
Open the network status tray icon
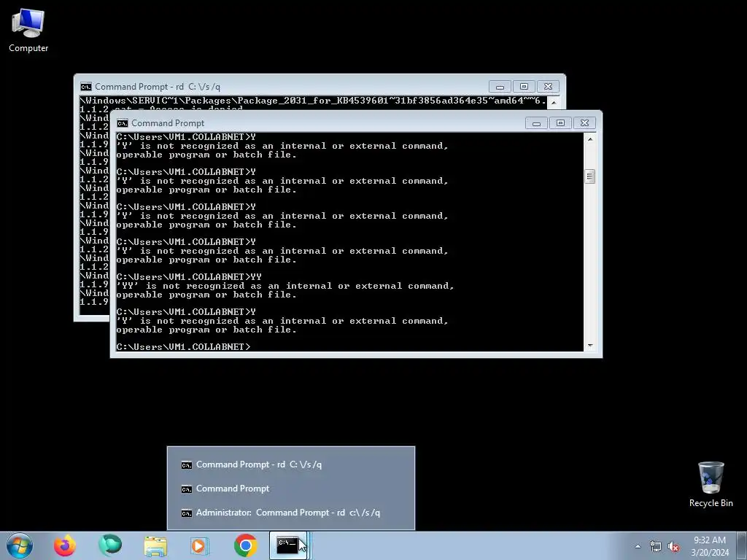click(656, 546)
